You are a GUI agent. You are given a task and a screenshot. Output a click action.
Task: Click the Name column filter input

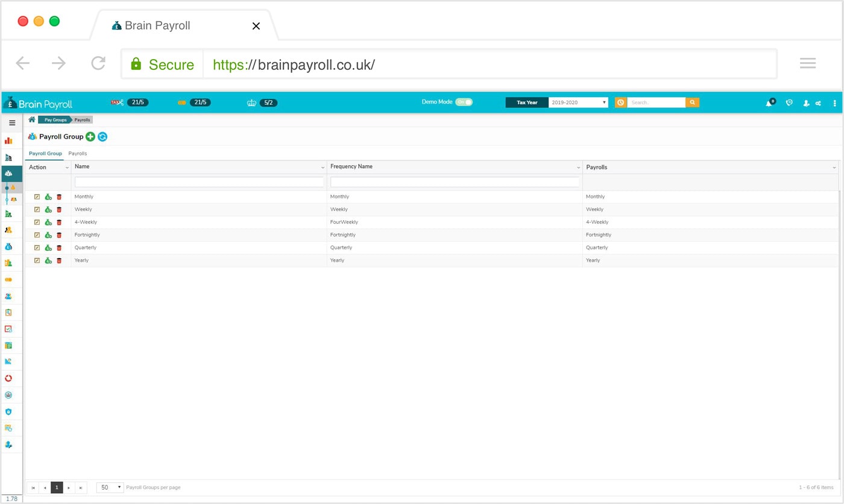pyautogui.click(x=199, y=181)
